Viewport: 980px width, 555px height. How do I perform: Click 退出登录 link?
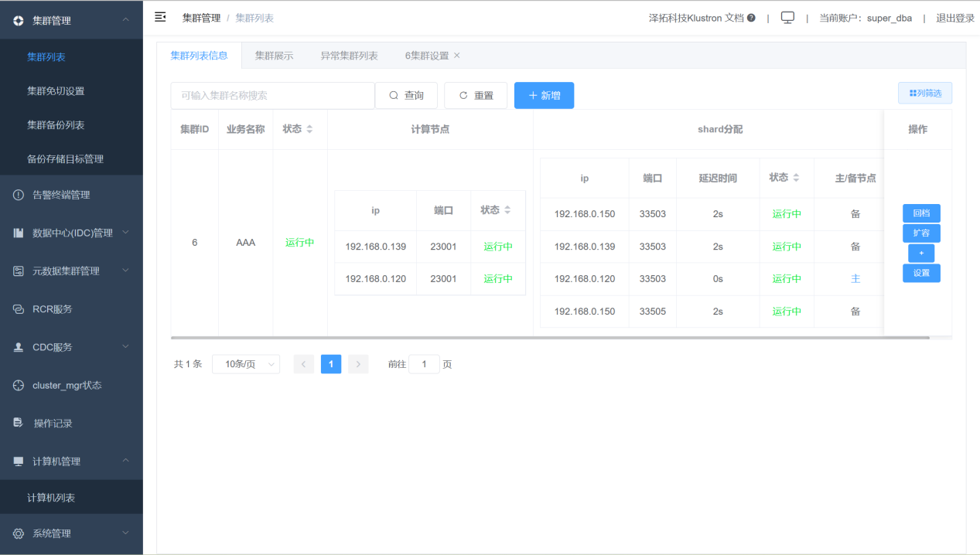[x=955, y=18]
